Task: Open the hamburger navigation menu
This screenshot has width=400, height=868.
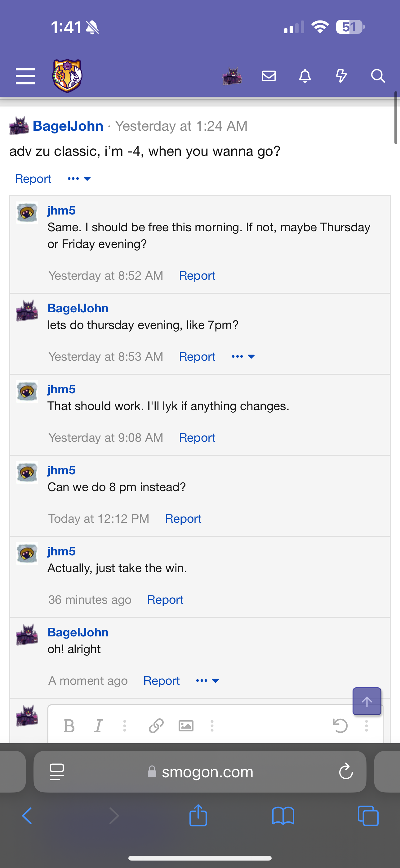Action: pos(26,76)
